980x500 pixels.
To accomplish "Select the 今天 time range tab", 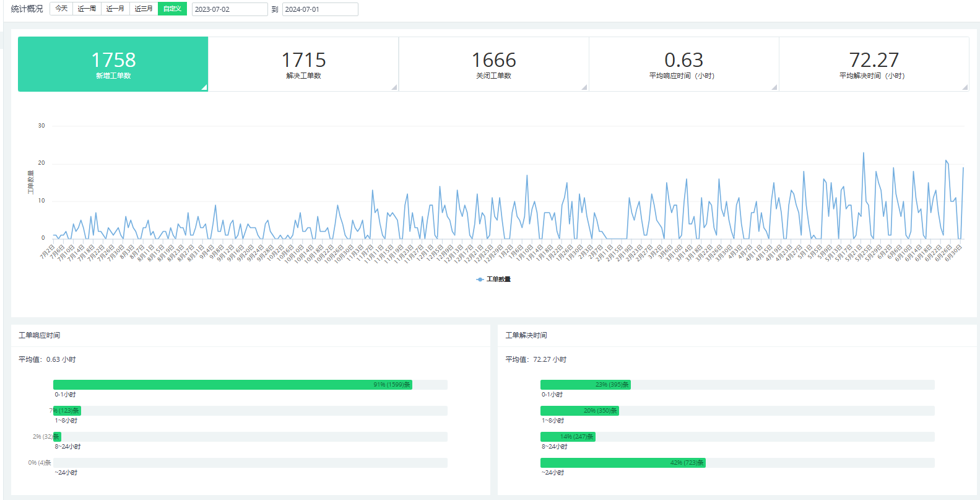I will coord(61,9).
